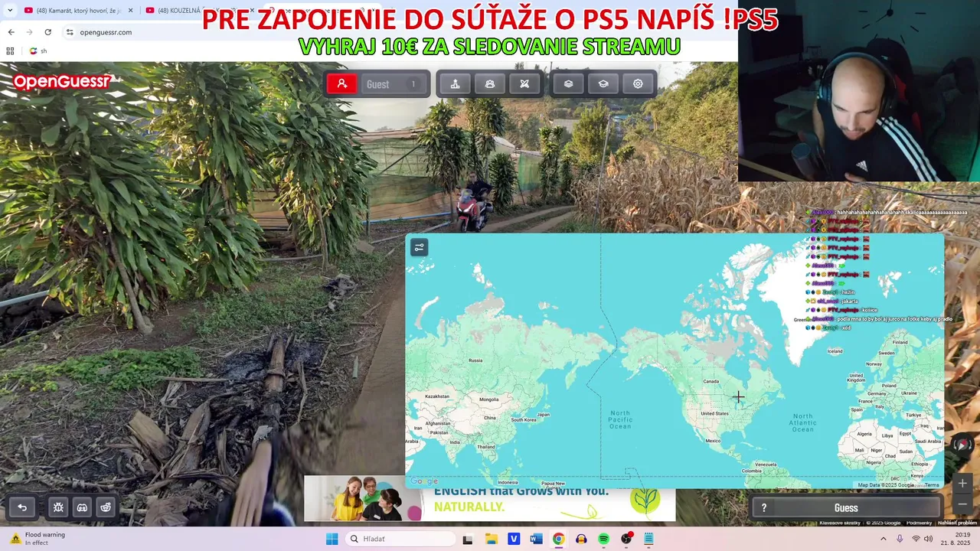This screenshot has width=980, height=551.
Task: Click the openguessr.com address bar
Action: point(106,32)
